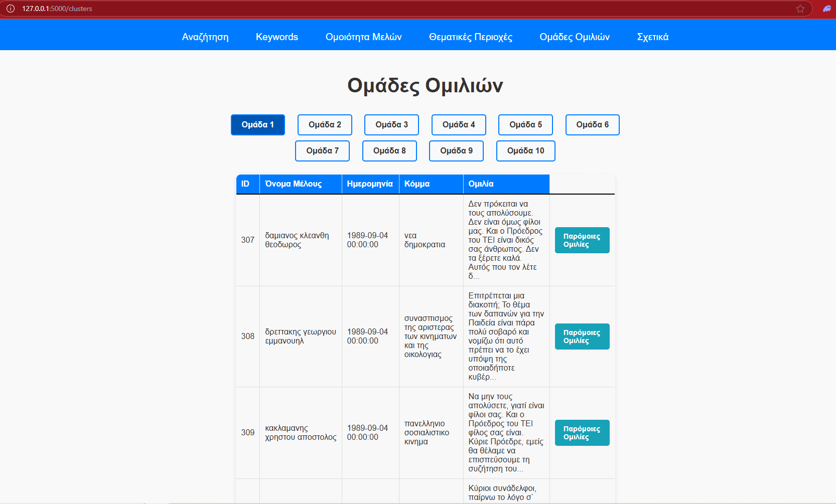Select member name δαμιανος κλεανθη θεοδωρος
This screenshot has height=504, width=836.
pos(297,240)
